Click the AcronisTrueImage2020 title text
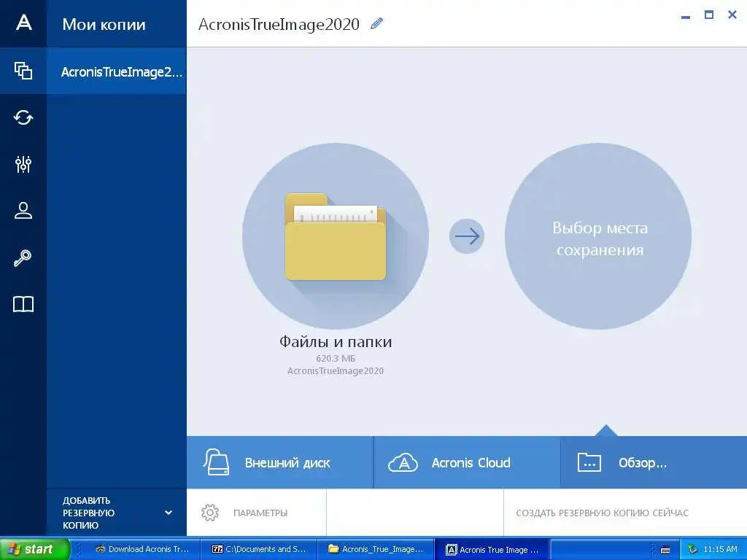This screenshot has height=560, width=747. pyautogui.click(x=279, y=24)
